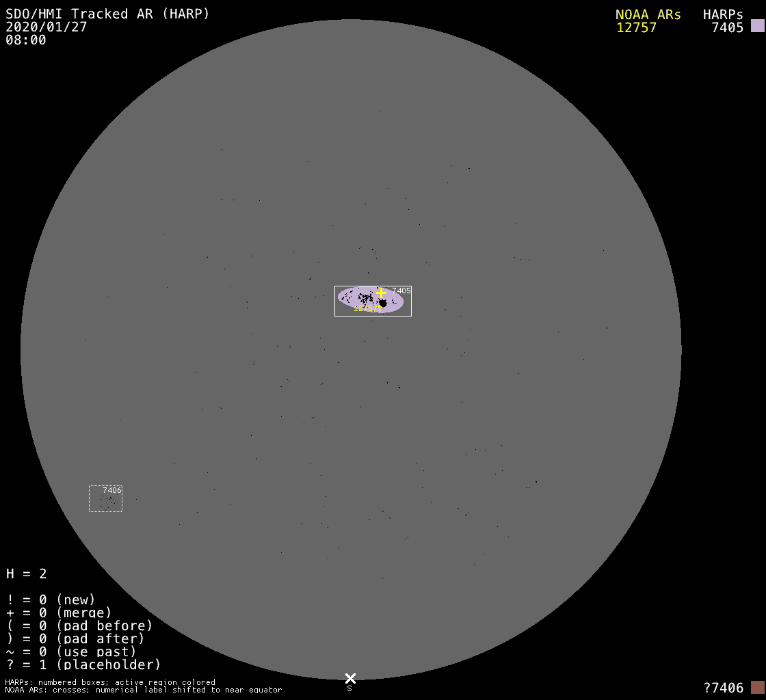Image resolution: width=766 pixels, height=700 pixels.
Task: Click the yellow NOAA cross marker
Action: coord(381,293)
